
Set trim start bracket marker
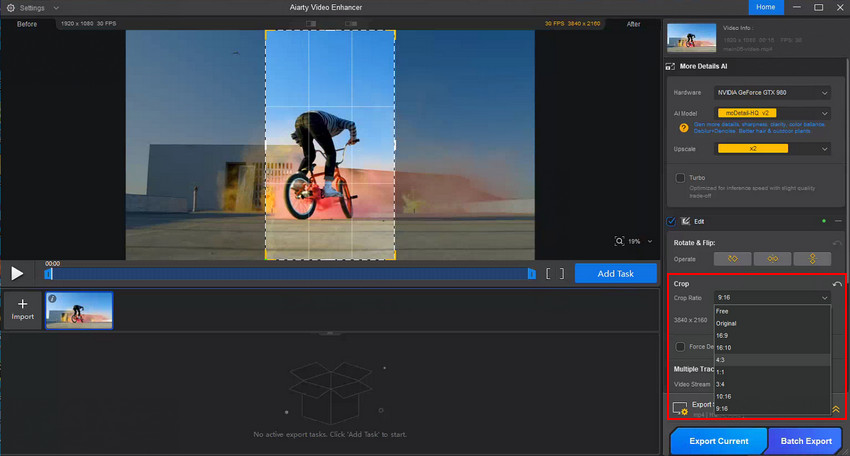(x=548, y=274)
